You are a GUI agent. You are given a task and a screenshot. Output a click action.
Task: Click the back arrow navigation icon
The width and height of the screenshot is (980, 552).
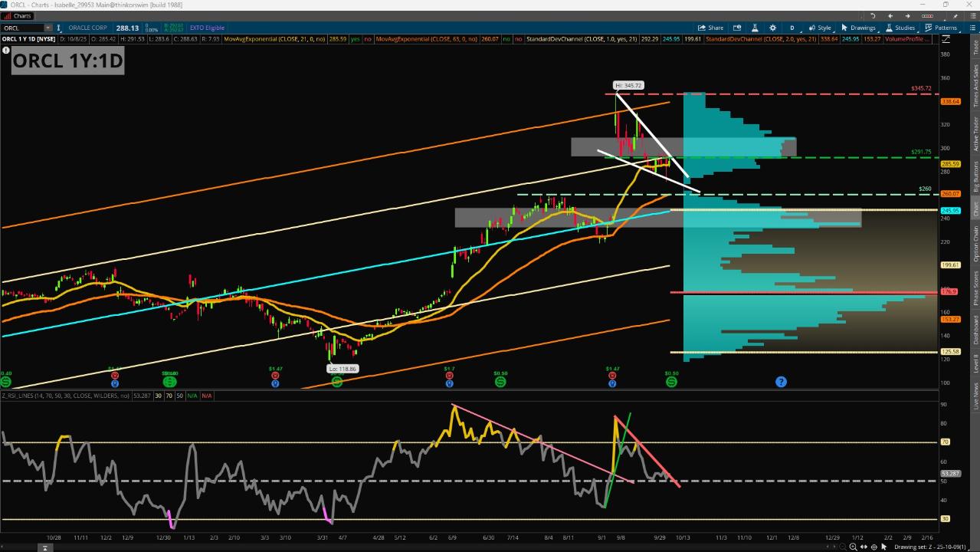pos(890,15)
